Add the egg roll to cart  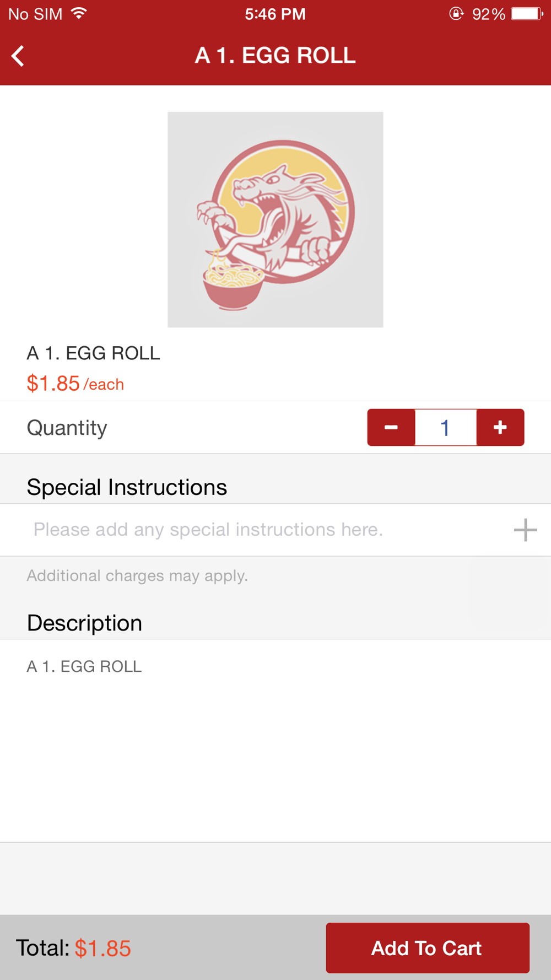(x=428, y=947)
